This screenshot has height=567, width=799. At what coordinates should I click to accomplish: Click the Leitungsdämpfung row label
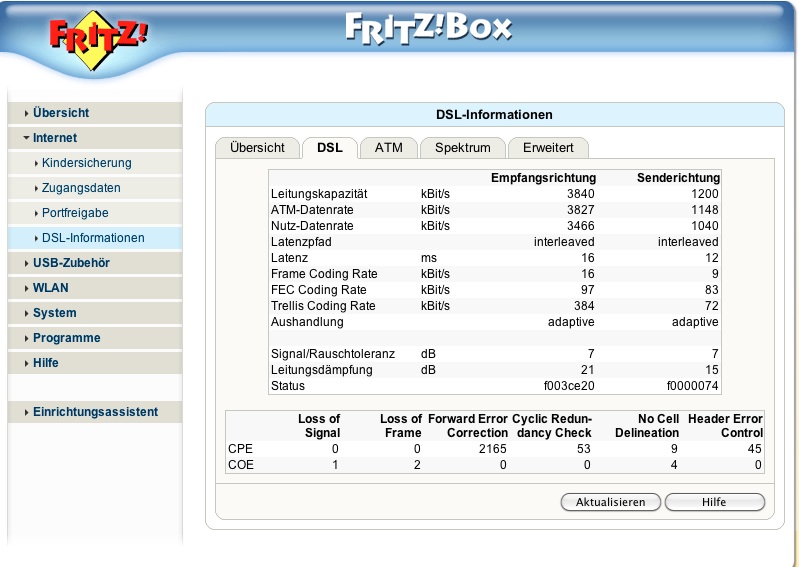[x=322, y=369]
